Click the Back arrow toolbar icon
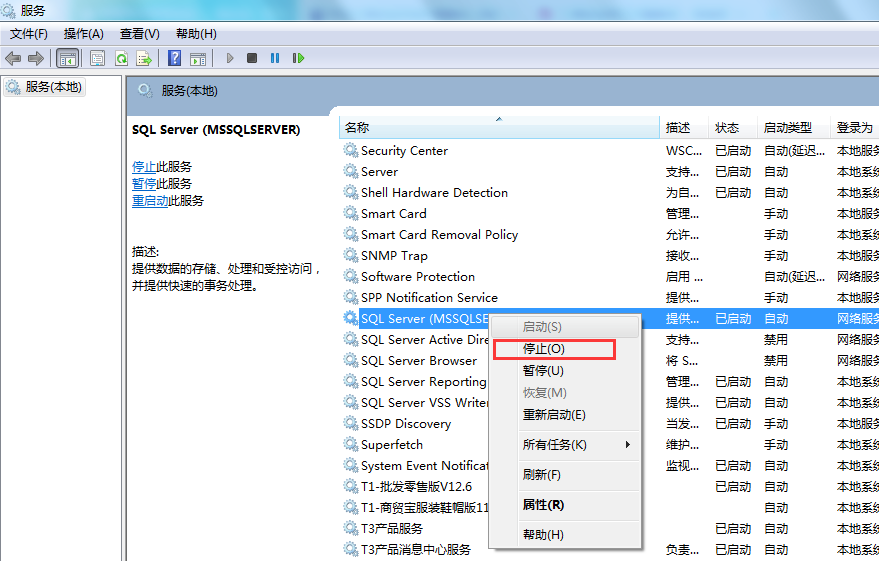 pos(13,58)
